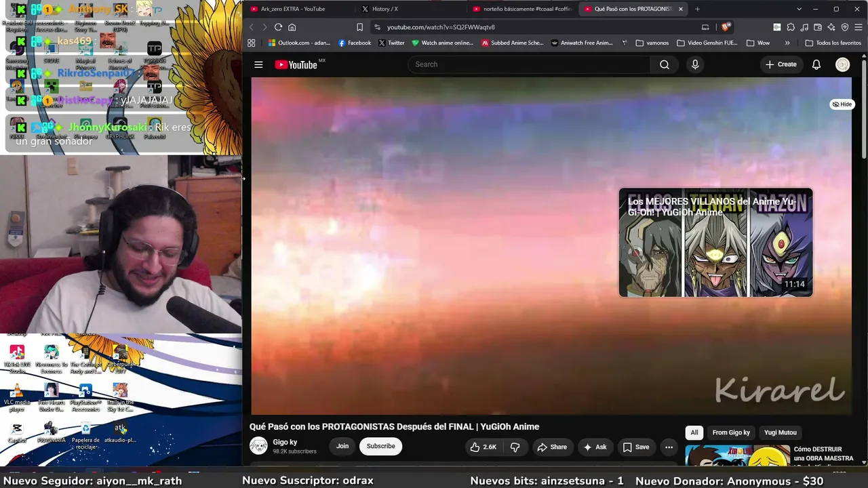Screen dimensions: 868x488
Task: Click the browser address bar URL
Action: pos(441,27)
